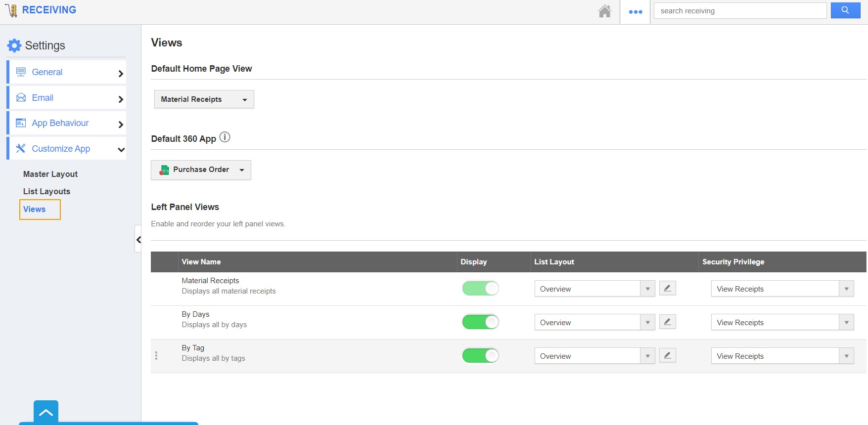Select Master Layout in sidebar
868x425 pixels.
pyautogui.click(x=50, y=174)
